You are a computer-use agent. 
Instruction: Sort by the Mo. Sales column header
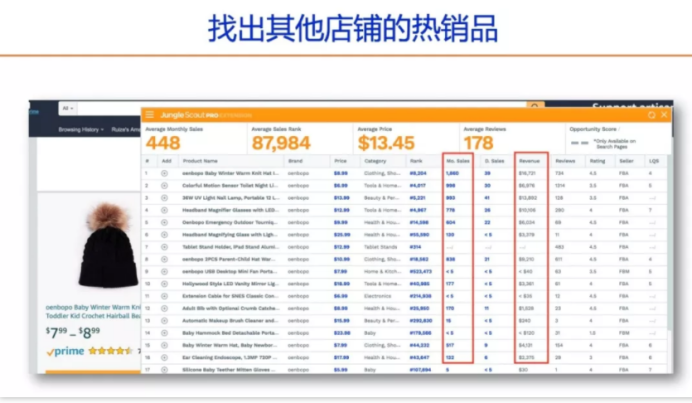458,161
